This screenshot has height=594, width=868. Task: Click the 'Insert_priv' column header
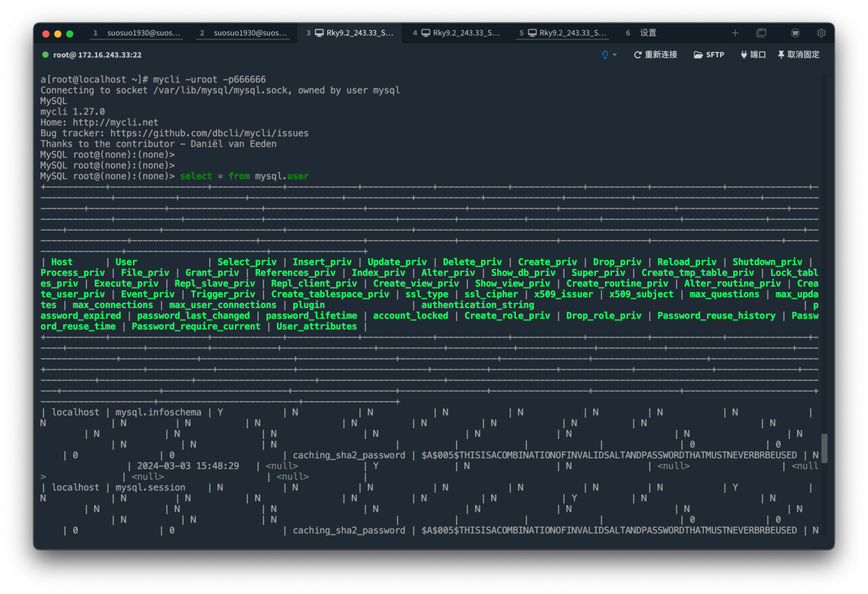click(322, 262)
